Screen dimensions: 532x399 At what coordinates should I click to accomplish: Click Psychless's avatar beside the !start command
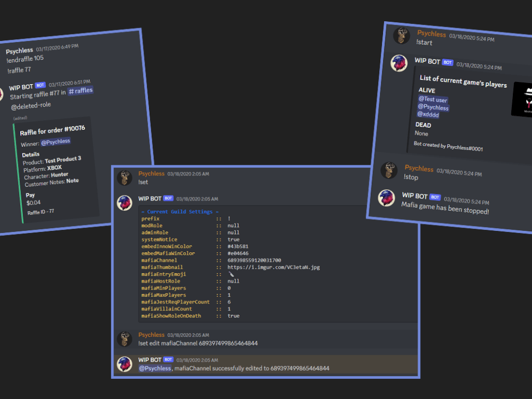(403, 36)
